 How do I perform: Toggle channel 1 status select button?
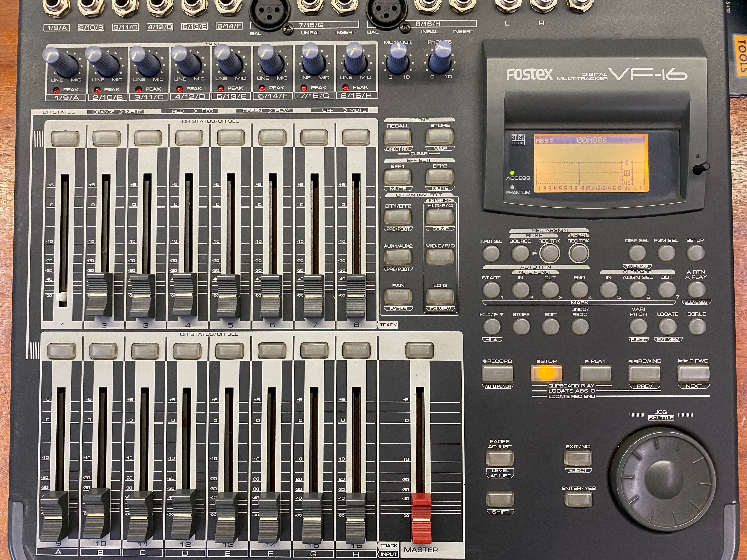click(65, 139)
